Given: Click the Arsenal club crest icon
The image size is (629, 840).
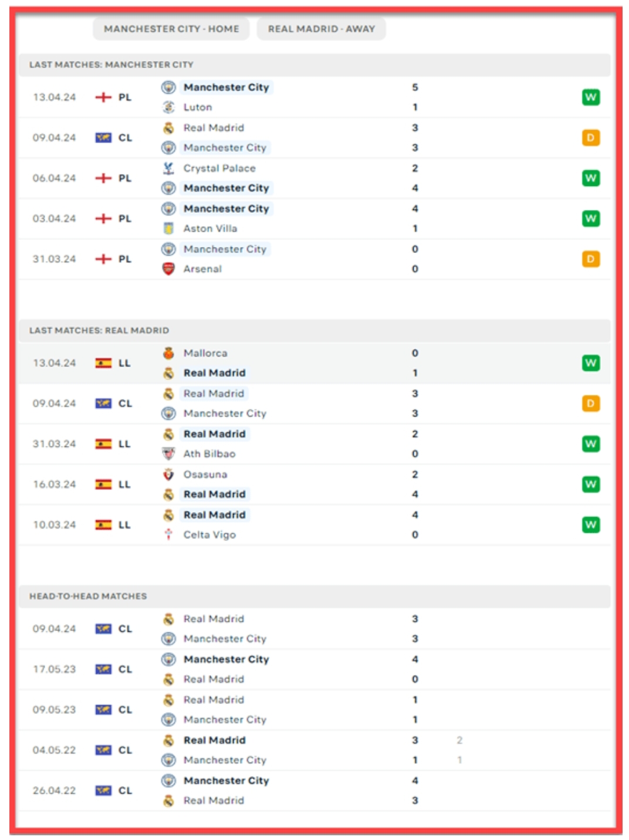Looking at the screenshot, I should [x=168, y=269].
